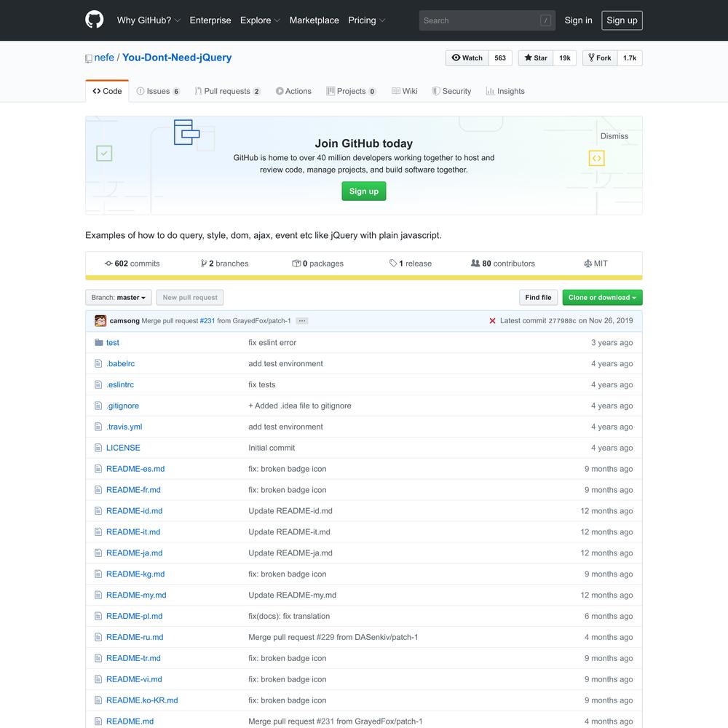Open the .eslintrc file
The height and width of the screenshot is (728, 728).
tap(120, 385)
